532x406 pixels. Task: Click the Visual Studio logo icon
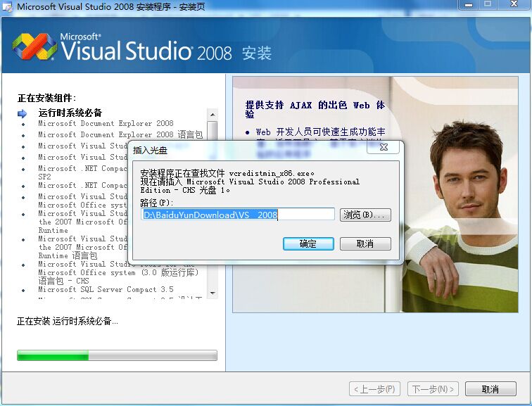point(34,46)
